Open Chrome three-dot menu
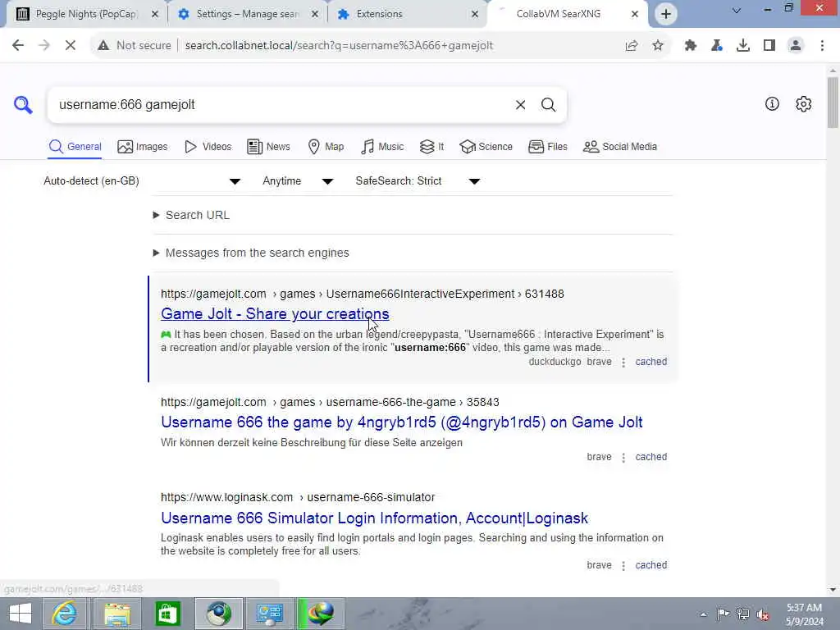840x630 pixels. pos(822,46)
